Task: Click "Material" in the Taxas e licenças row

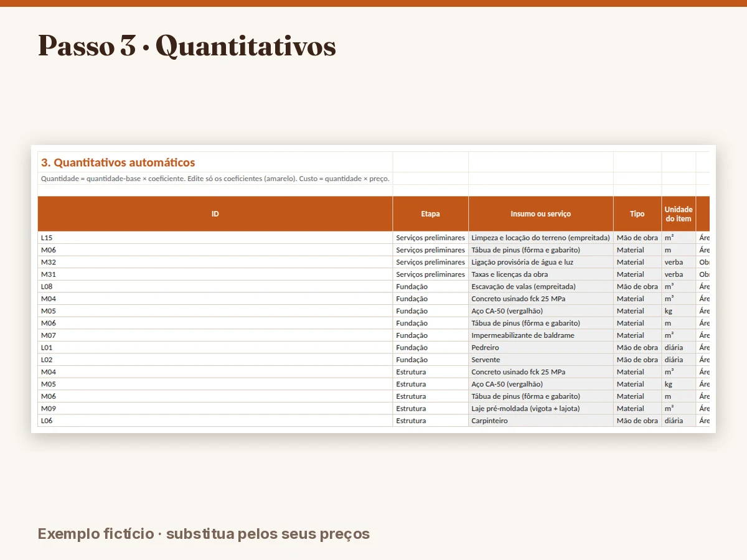Action: point(637,274)
